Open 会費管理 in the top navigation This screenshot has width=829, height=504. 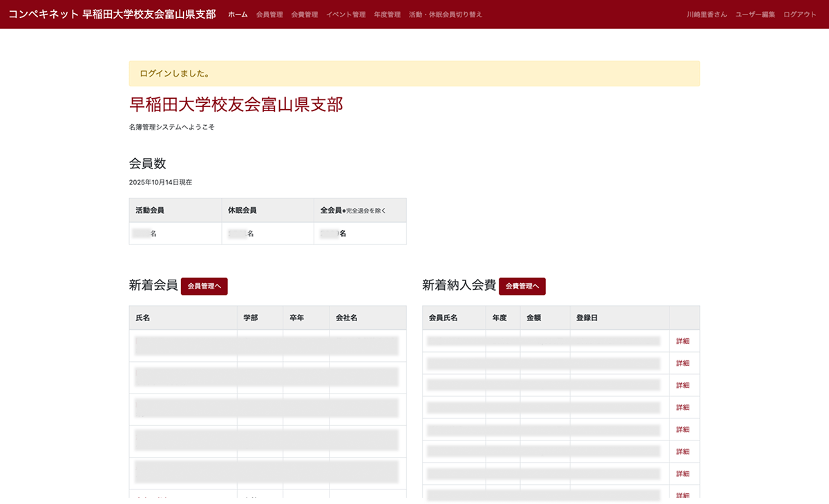click(x=305, y=14)
